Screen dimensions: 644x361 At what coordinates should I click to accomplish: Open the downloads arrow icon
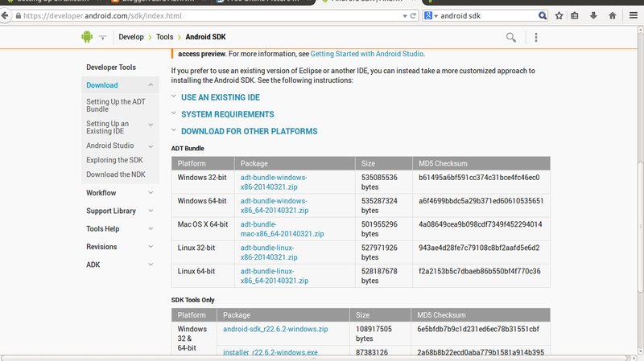(x=593, y=15)
